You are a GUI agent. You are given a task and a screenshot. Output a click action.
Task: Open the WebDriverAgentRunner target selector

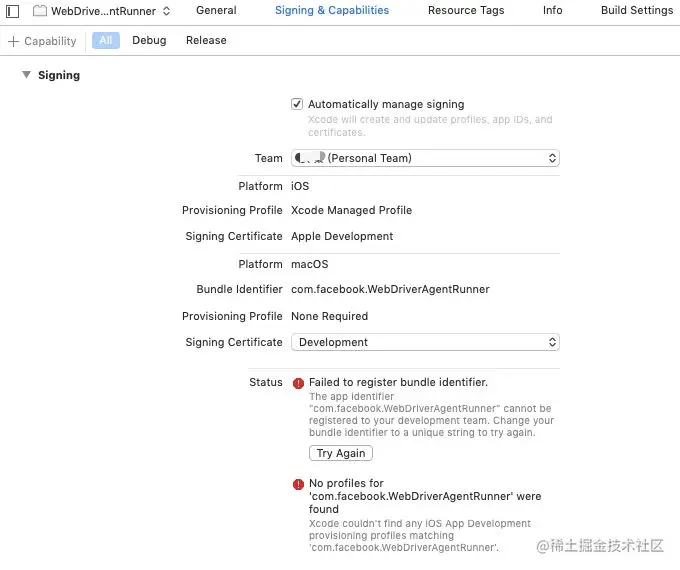click(x=103, y=11)
